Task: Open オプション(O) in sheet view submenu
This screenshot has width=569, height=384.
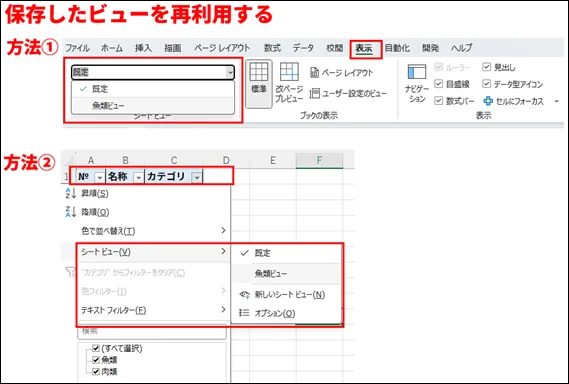Action: click(286, 313)
